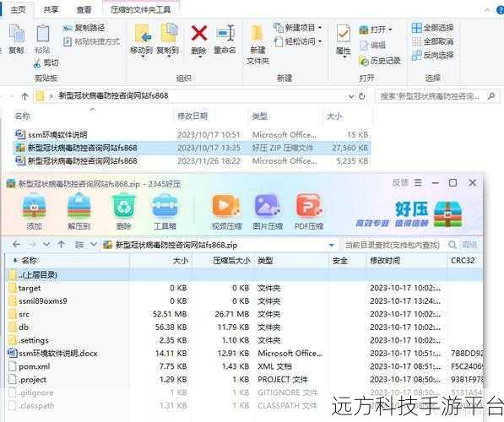Click 全部取消 (Select none)
This screenshot has height=422, width=504.
click(x=432, y=41)
